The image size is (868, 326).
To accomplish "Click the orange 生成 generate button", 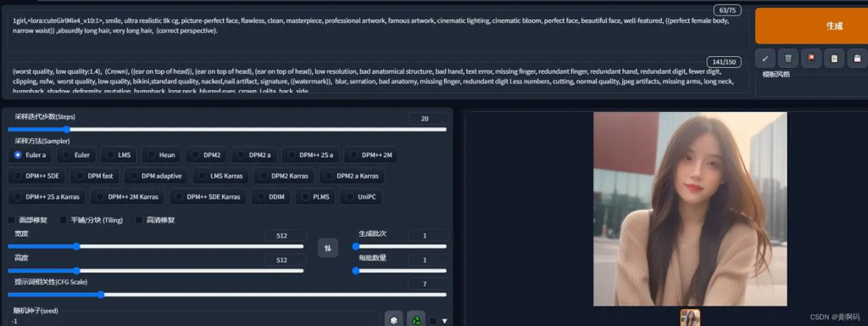I will coord(811,26).
